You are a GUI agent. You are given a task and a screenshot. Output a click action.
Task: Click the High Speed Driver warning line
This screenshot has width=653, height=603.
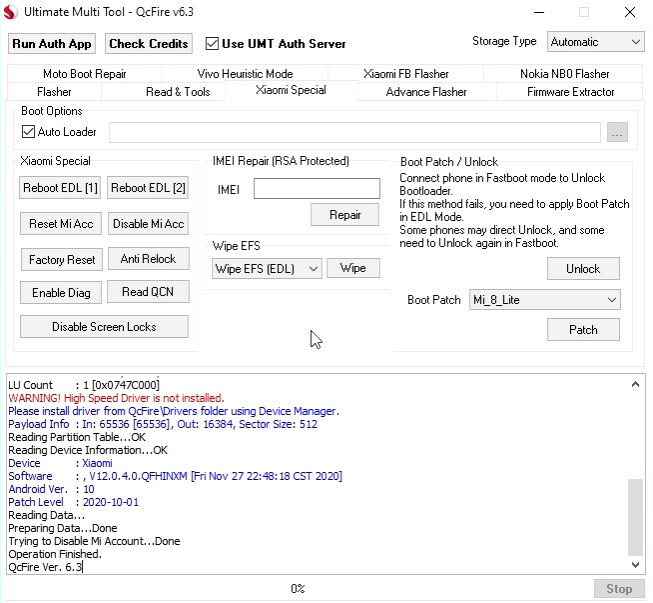[116, 398]
